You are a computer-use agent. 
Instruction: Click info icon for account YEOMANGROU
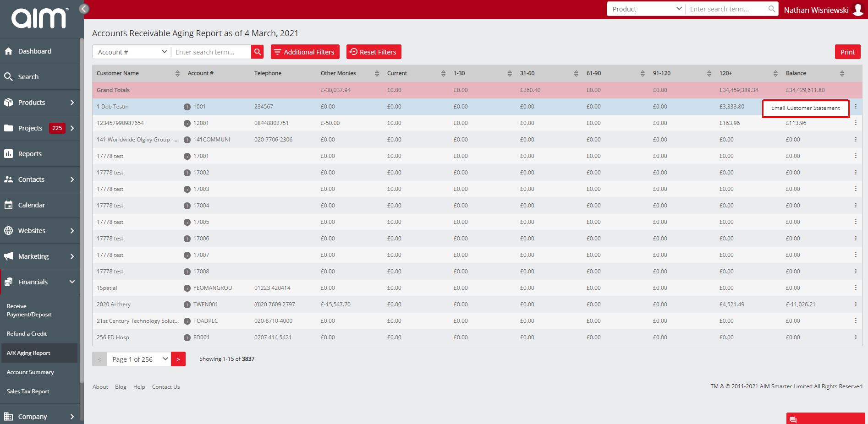(187, 288)
